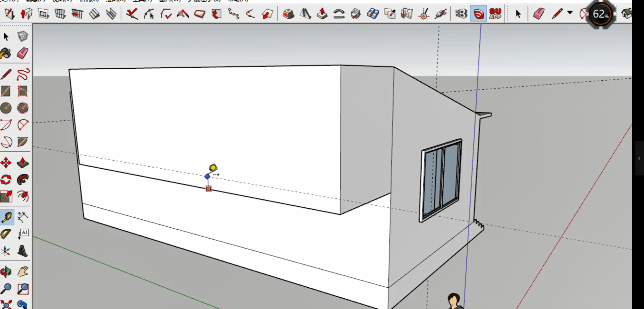Select the Push/Pull tool
The image size is (644, 309).
pos(23,163)
